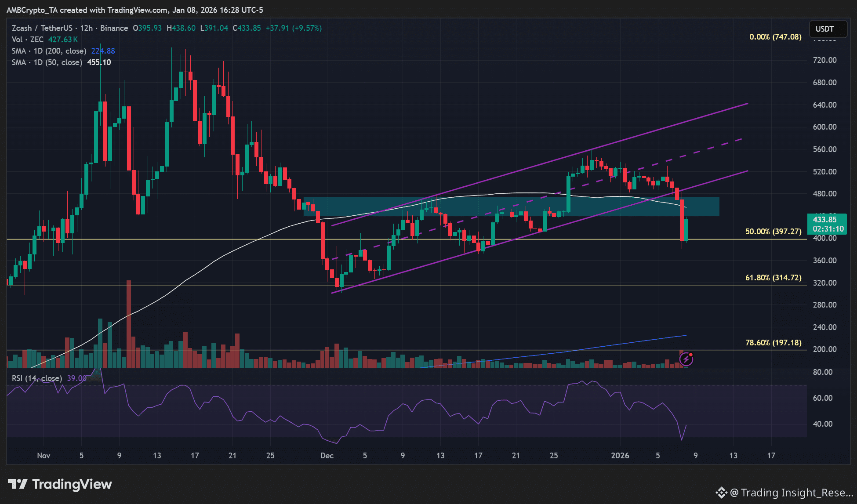857x504 pixels.
Task: Select the 50.00% (397.27) Fibonacci label
Action: [x=773, y=232]
